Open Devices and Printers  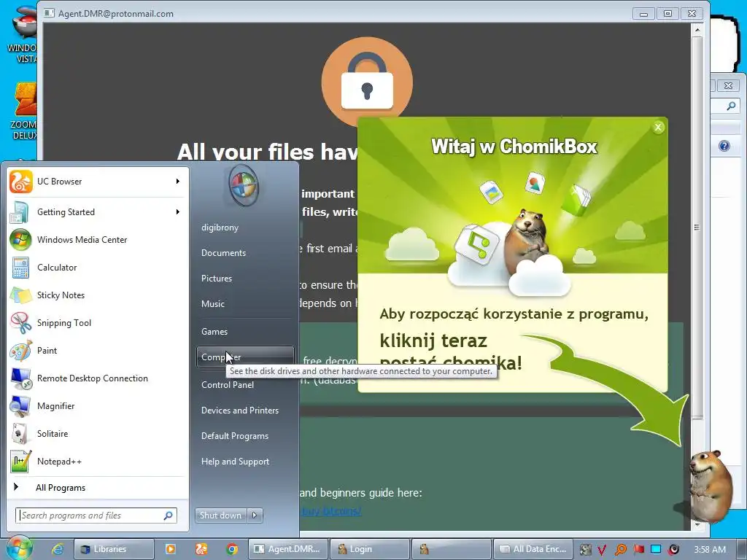pos(239,410)
